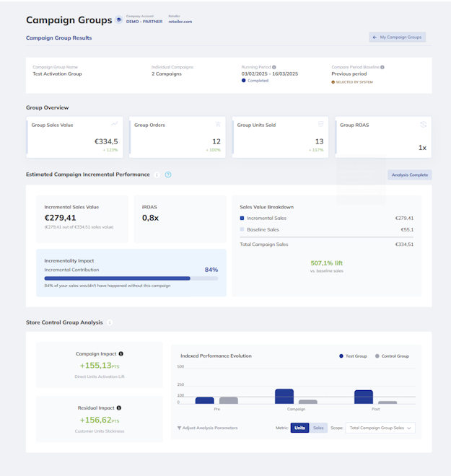Expand Adjust Analysis Parameters

tap(207, 428)
